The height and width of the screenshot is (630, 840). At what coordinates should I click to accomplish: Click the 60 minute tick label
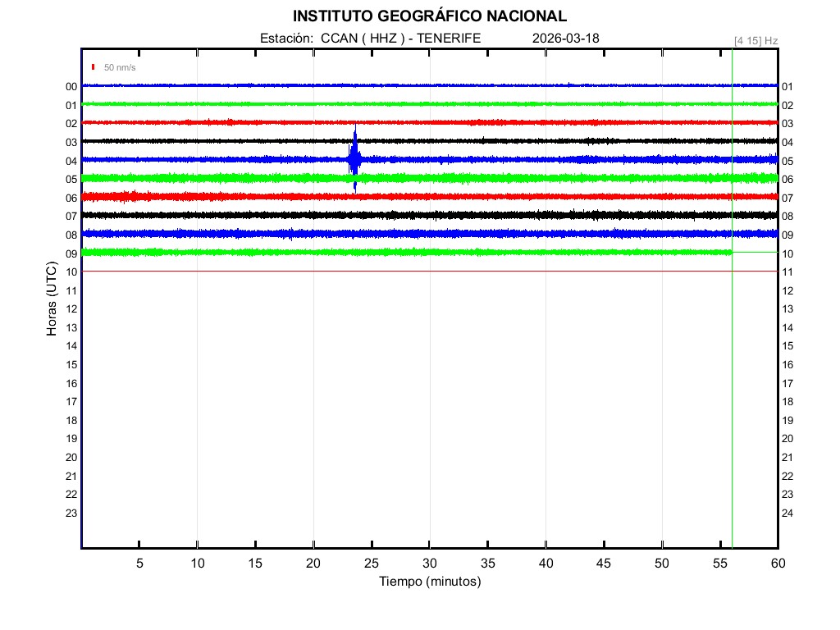[x=777, y=563]
